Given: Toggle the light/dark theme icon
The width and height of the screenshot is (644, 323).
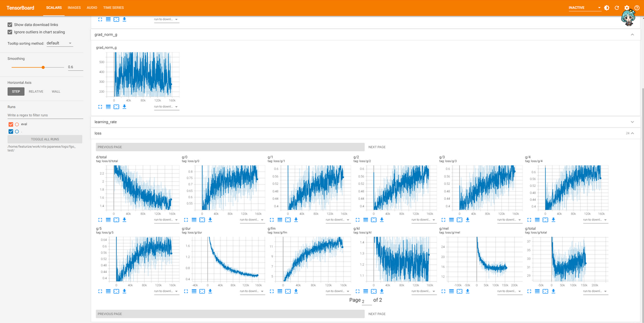Looking at the screenshot, I should [607, 8].
